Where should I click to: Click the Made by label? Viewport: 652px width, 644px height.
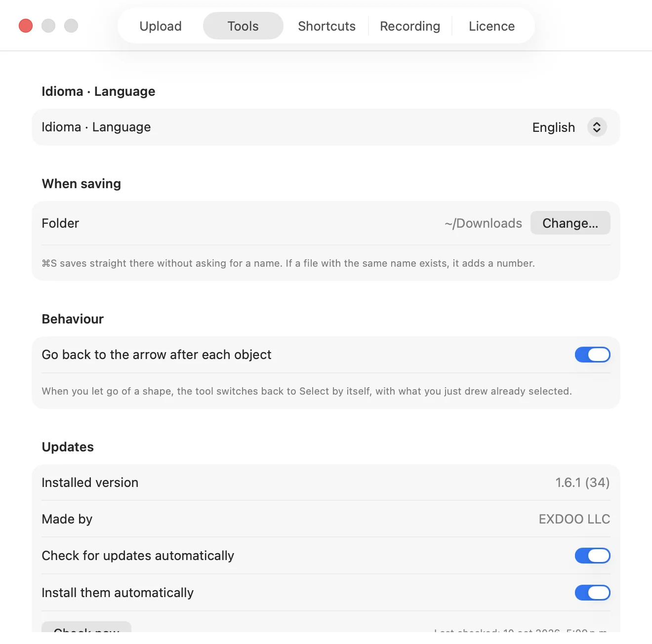67,519
